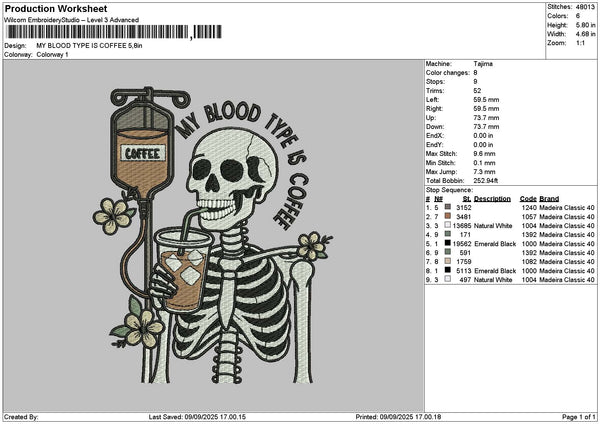Click the 'Color changes:' label

point(448,73)
